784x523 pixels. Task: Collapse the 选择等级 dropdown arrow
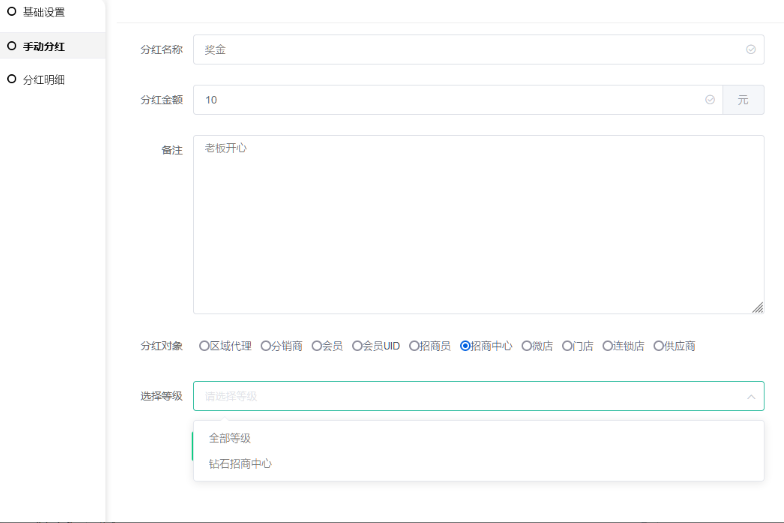(x=750, y=396)
